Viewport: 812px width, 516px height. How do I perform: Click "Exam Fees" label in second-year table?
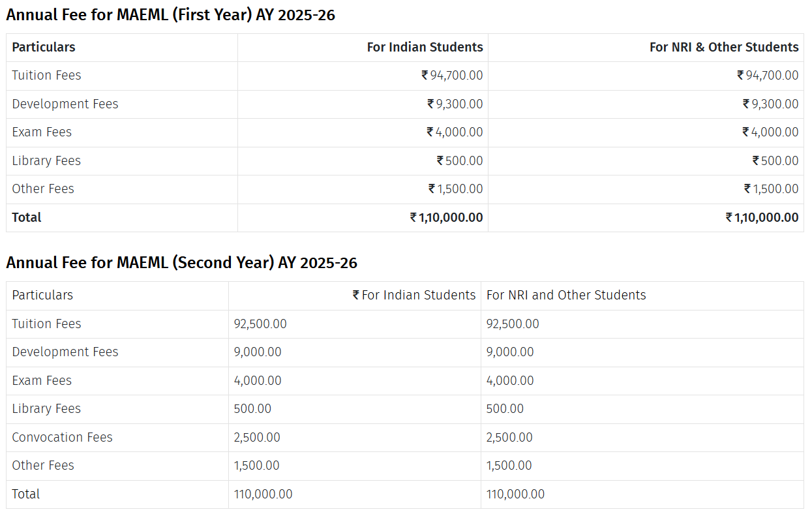(x=42, y=380)
